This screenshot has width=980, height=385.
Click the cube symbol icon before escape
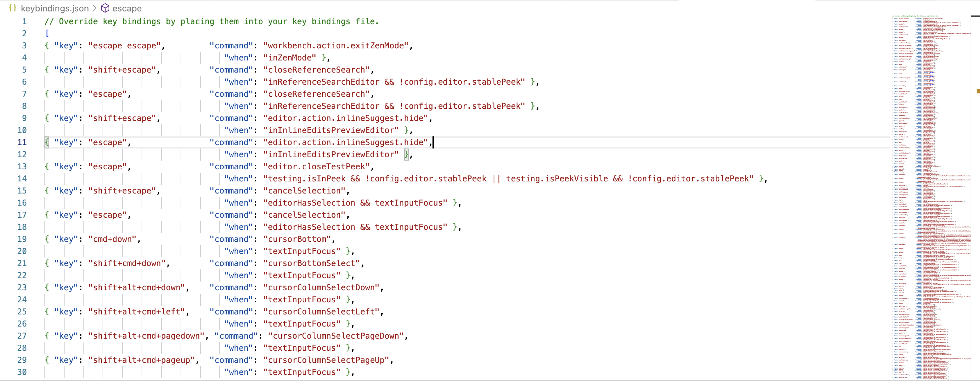[x=105, y=8]
